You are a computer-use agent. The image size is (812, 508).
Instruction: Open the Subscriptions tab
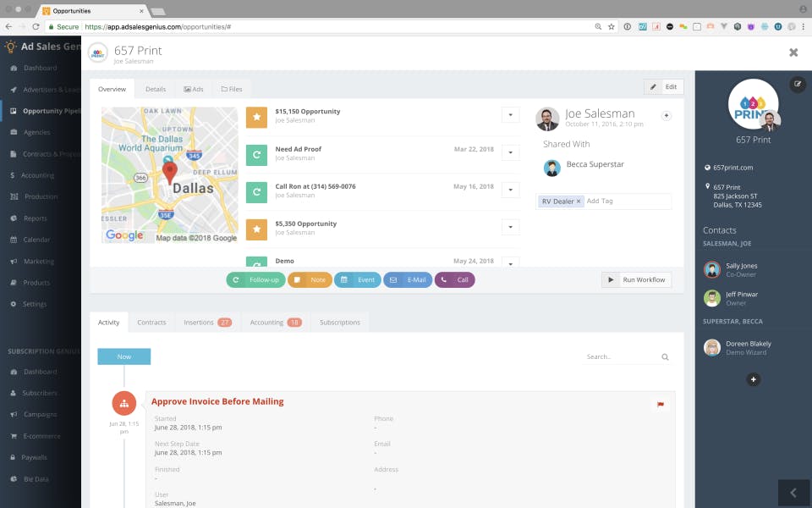click(x=340, y=323)
